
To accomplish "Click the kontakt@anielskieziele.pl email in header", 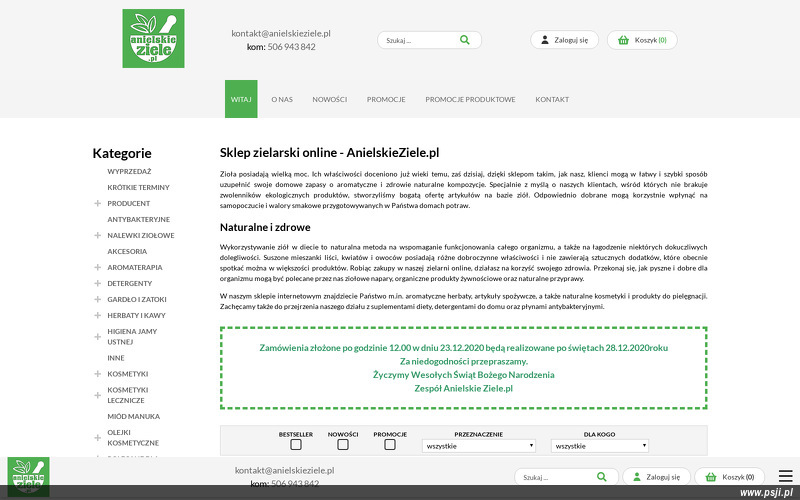I will coord(281,33).
